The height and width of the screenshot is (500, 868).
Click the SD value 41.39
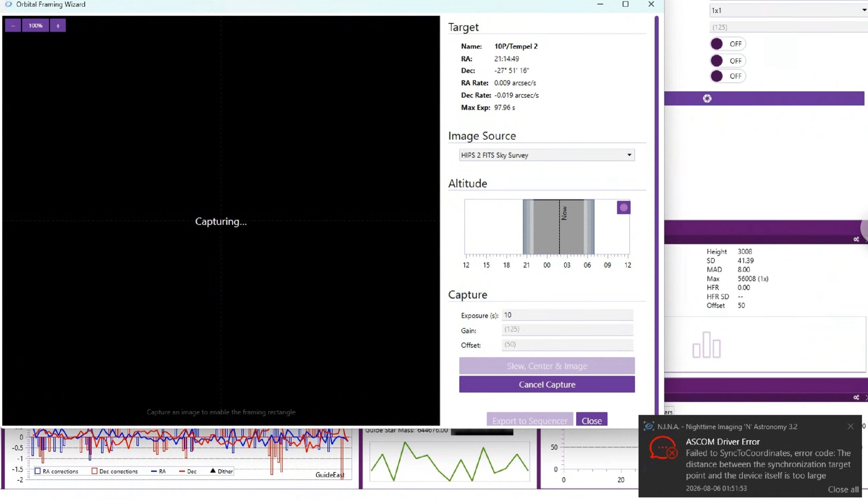745,261
